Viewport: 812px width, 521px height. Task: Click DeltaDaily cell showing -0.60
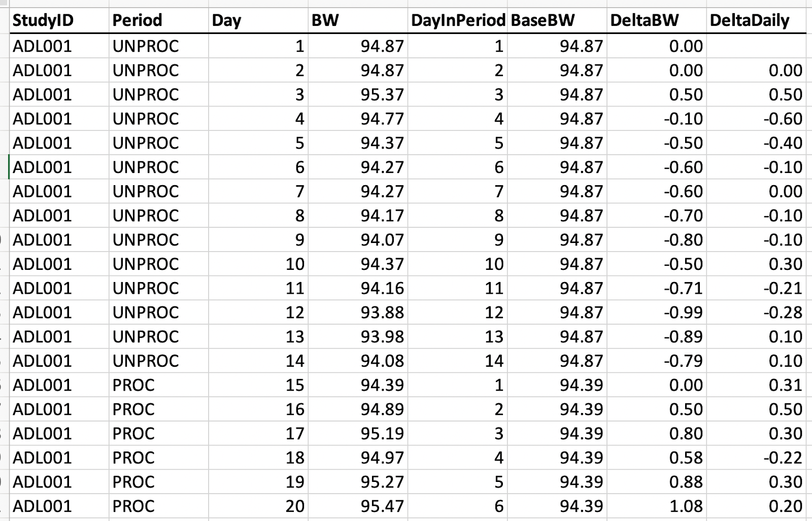click(x=756, y=119)
